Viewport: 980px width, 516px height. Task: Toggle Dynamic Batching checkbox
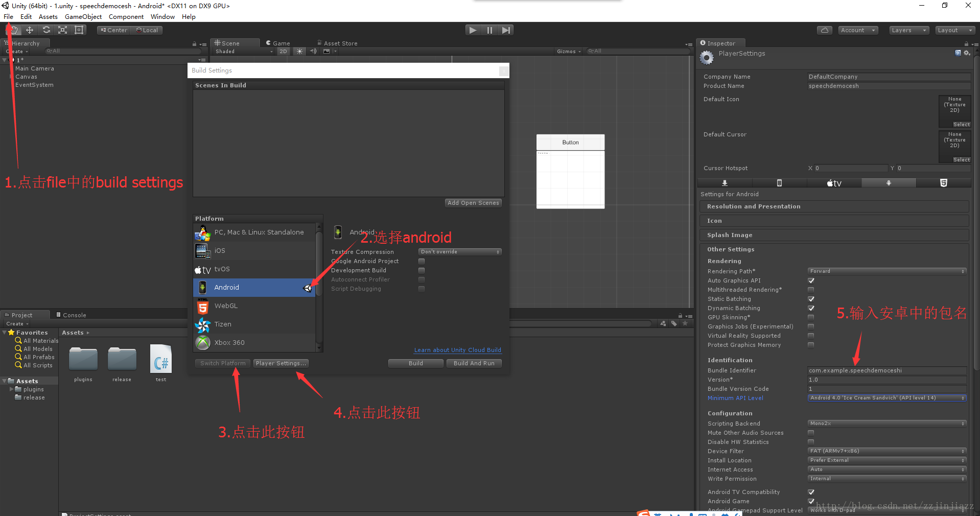(811, 308)
